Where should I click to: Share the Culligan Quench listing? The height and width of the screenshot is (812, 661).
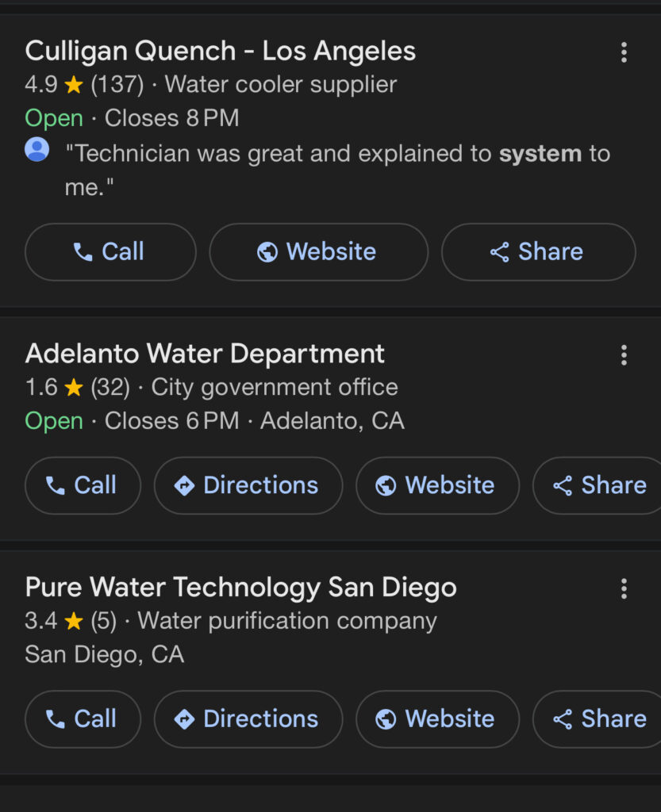coord(538,252)
